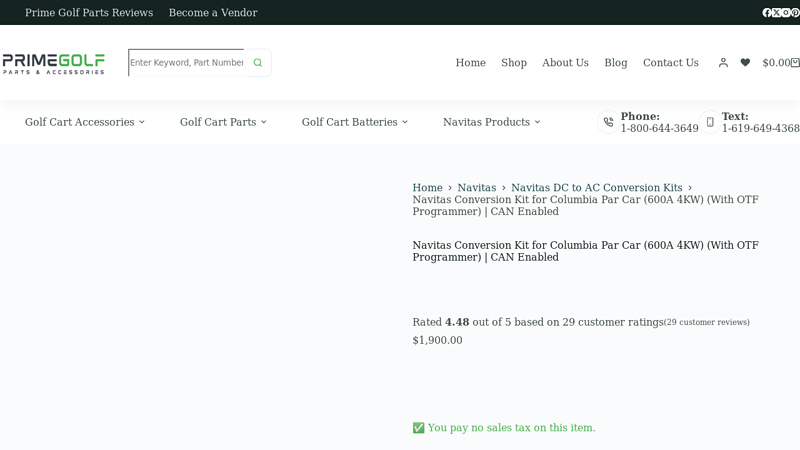Click the 29 customer reviews link
The image size is (800, 450).
point(707,322)
